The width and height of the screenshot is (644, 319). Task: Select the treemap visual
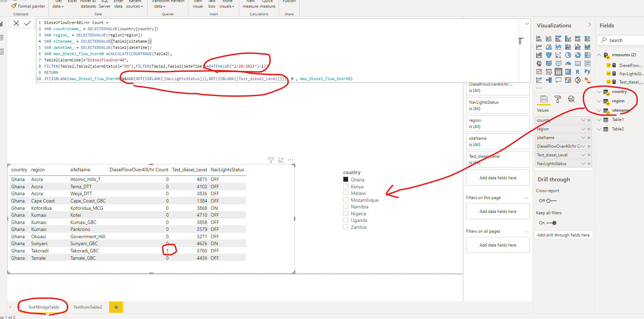[x=588, y=55]
